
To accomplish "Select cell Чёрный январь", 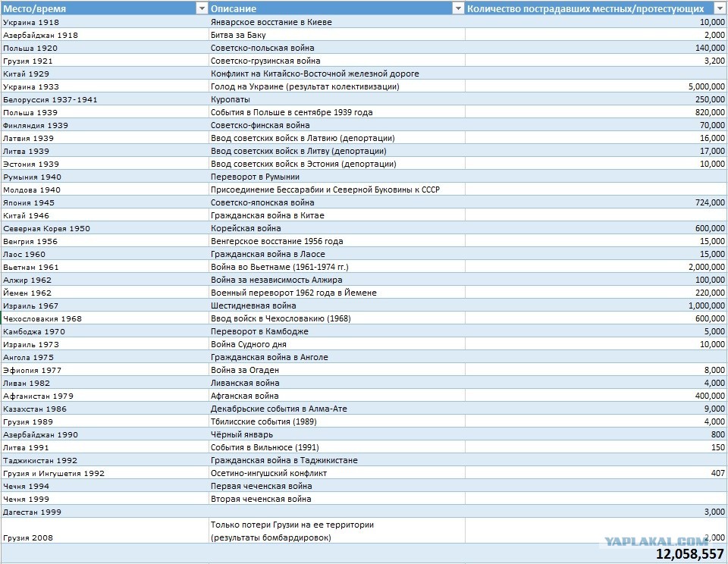I will [337, 434].
